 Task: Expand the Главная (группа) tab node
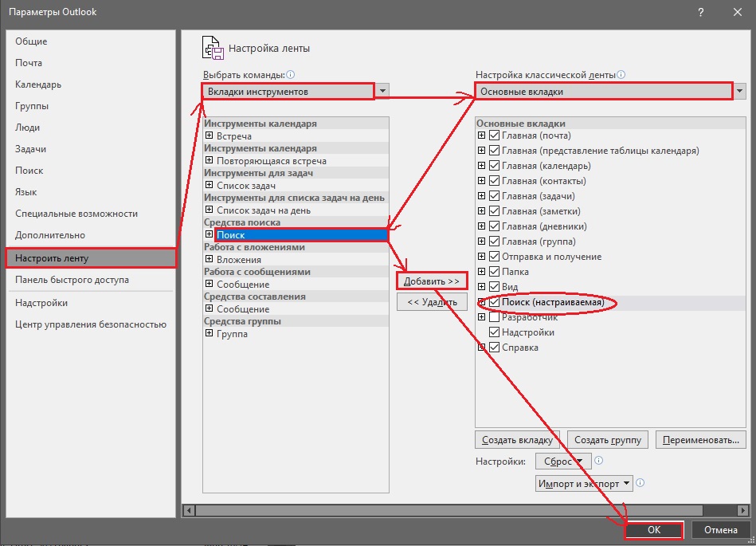pos(481,242)
